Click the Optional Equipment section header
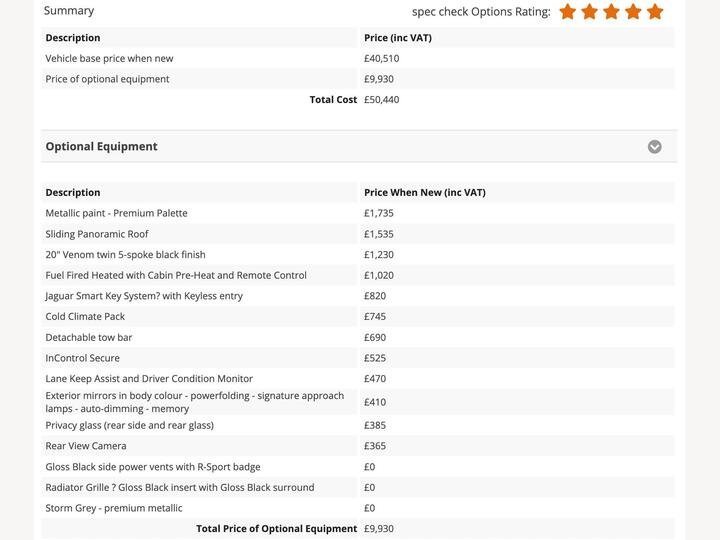The width and height of the screenshot is (720, 540). tap(359, 146)
